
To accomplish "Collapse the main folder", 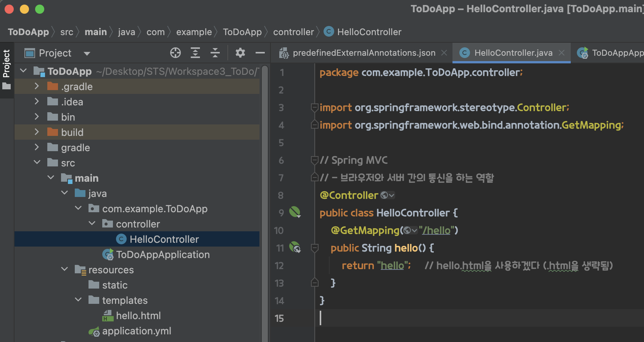I will pyautogui.click(x=51, y=177).
